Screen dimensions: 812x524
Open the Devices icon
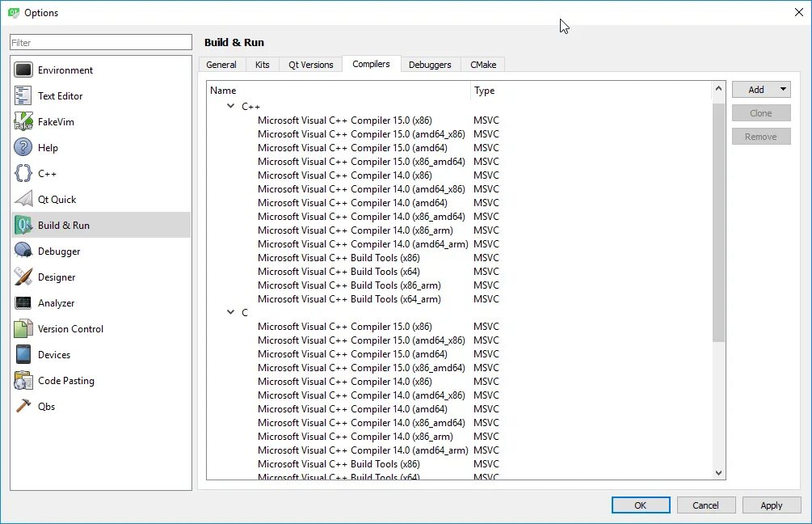coord(23,354)
